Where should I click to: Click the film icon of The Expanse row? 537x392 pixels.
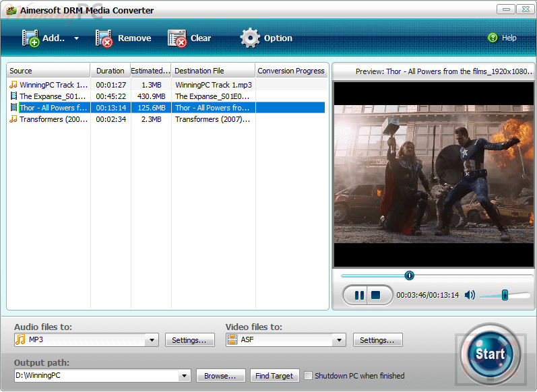point(13,96)
